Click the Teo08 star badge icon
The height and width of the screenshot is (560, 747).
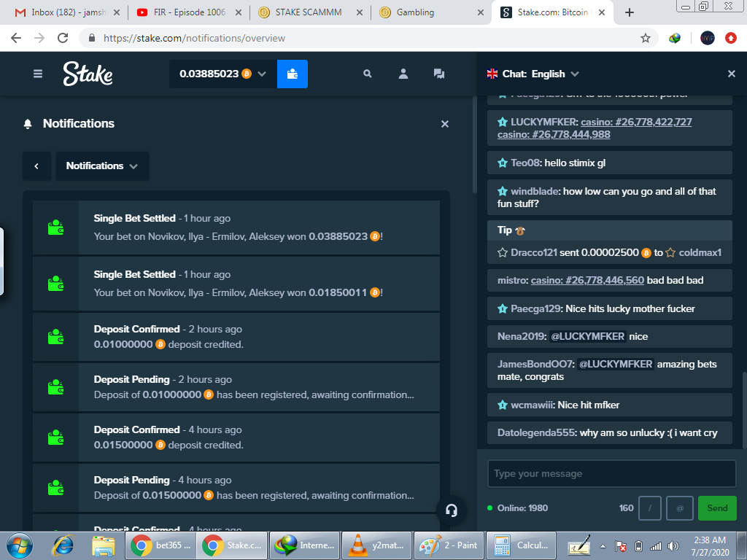tap(502, 163)
